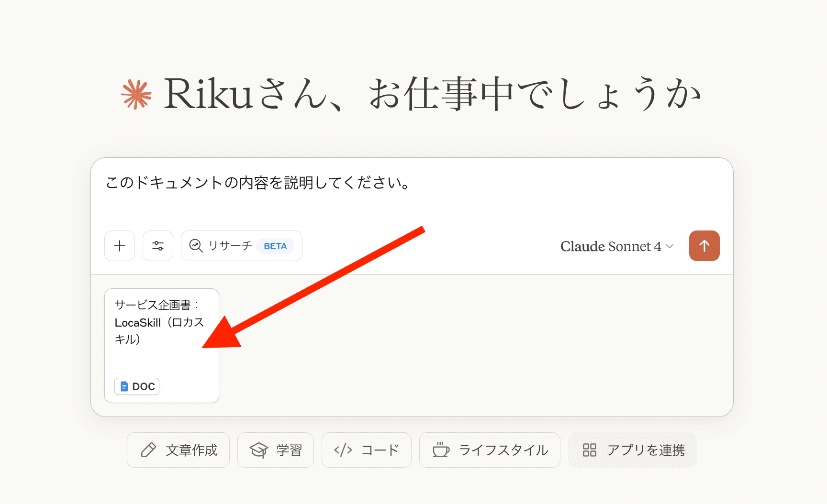Click the Claude starburst logo
827x504 pixels.
pos(136,94)
